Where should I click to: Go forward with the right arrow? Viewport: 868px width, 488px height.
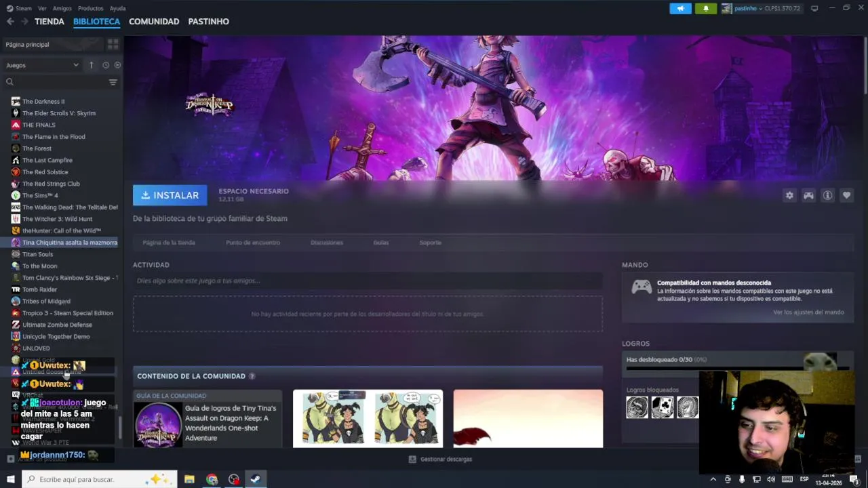click(x=24, y=22)
